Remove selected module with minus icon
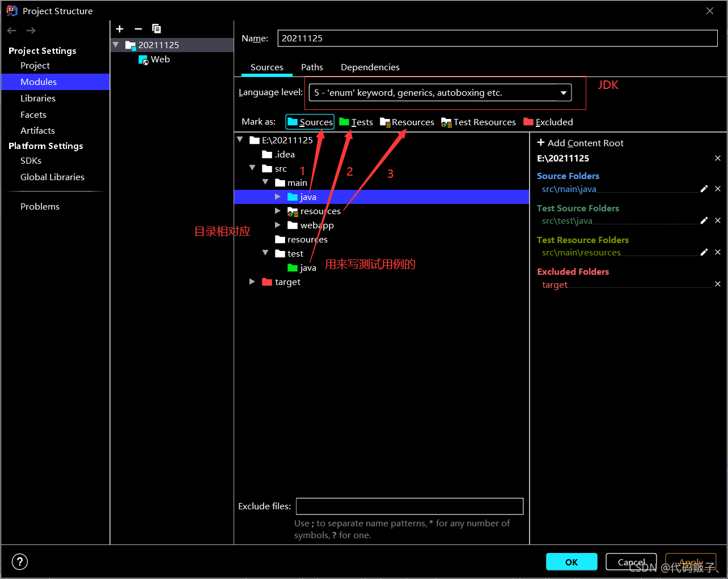 coord(138,29)
